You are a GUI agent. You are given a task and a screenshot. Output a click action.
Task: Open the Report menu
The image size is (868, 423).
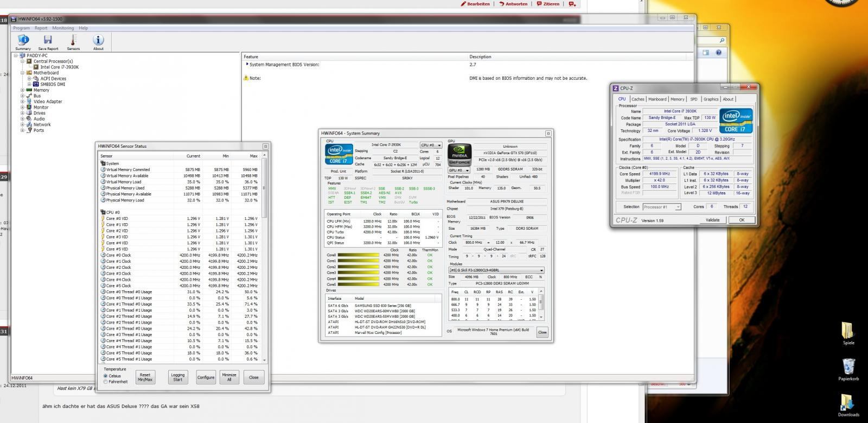(41, 28)
